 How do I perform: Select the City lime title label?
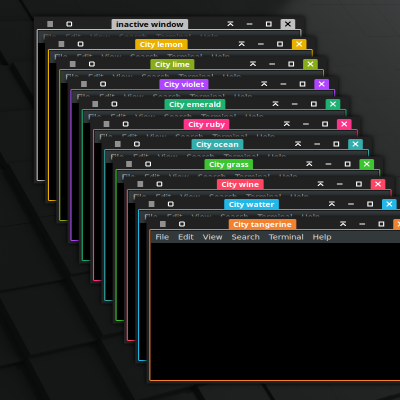[172, 64]
